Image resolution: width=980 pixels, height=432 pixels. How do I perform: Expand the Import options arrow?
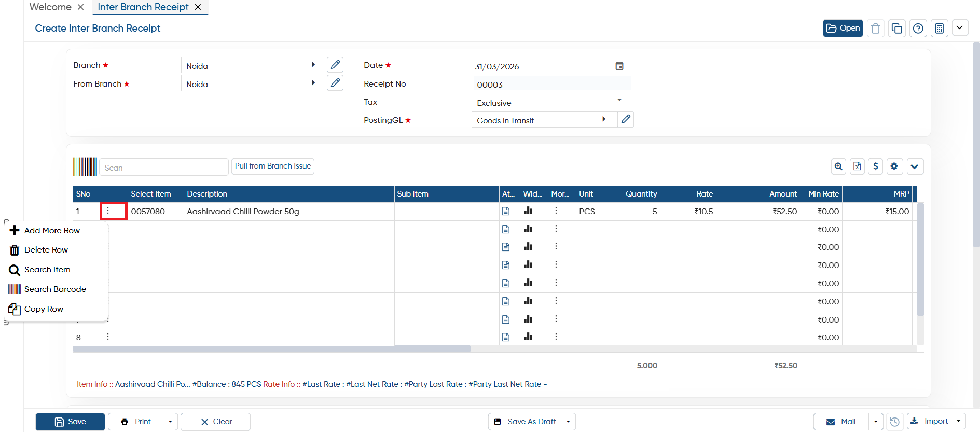pyautogui.click(x=959, y=421)
